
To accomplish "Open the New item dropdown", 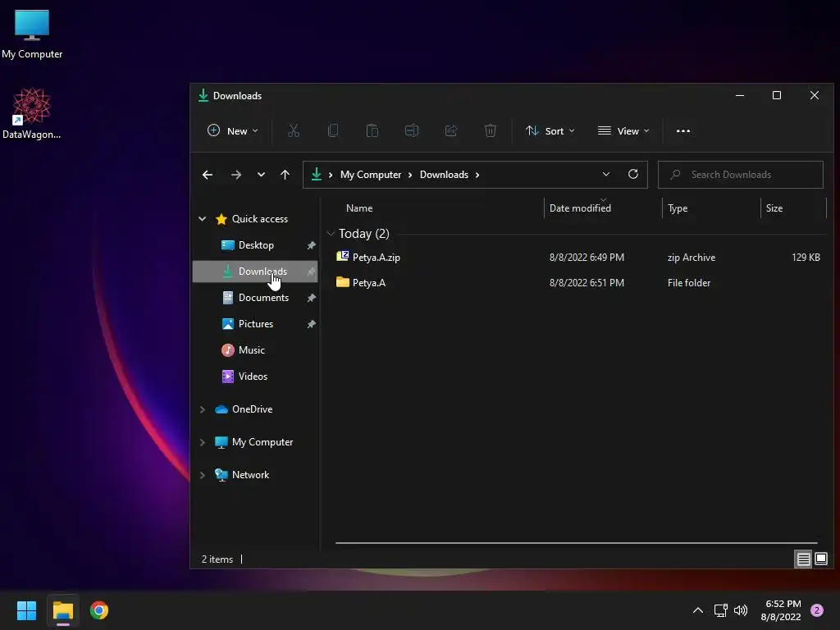I will pyautogui.click(x=233, y=130).
